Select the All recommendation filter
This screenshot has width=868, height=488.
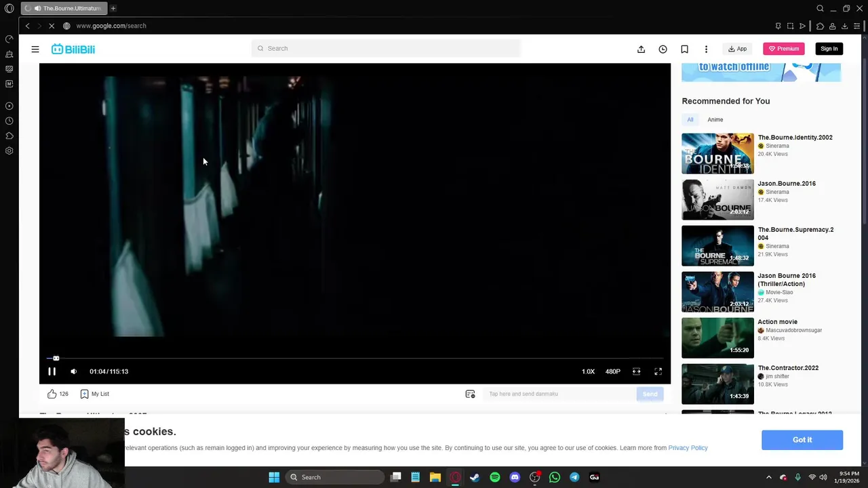[690, 119]
